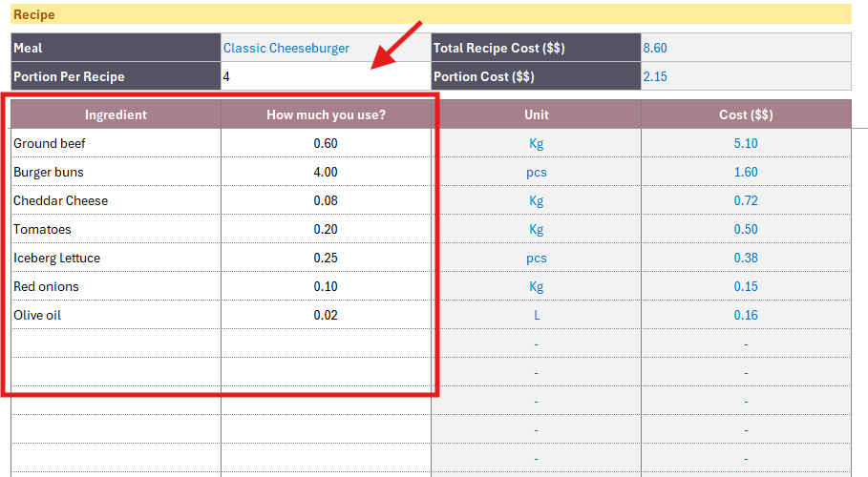Viewport: 868px width, 477px height.
Task: Click the Portion Per Recipe label
Action: point(116,76)
